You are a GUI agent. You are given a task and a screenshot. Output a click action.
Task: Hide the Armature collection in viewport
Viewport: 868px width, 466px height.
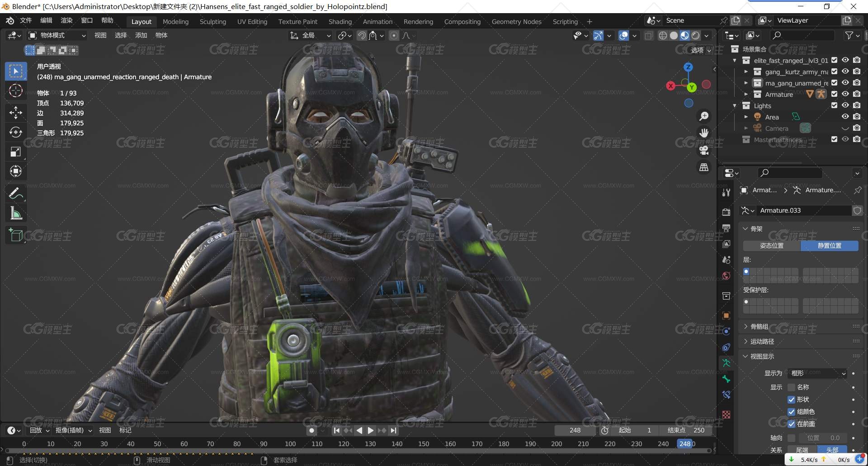[845, 94]
